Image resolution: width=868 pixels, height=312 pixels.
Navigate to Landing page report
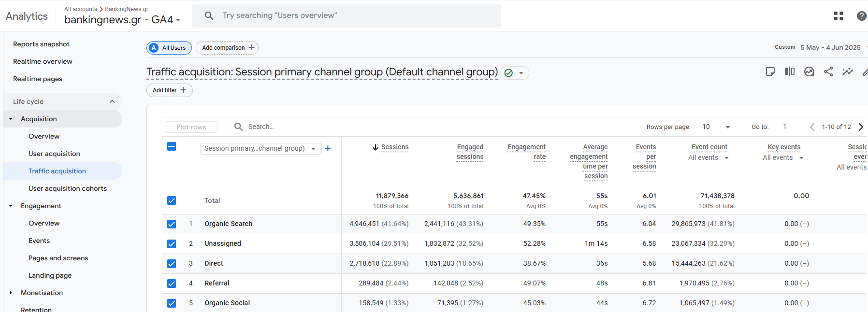(x=50, y=275)
